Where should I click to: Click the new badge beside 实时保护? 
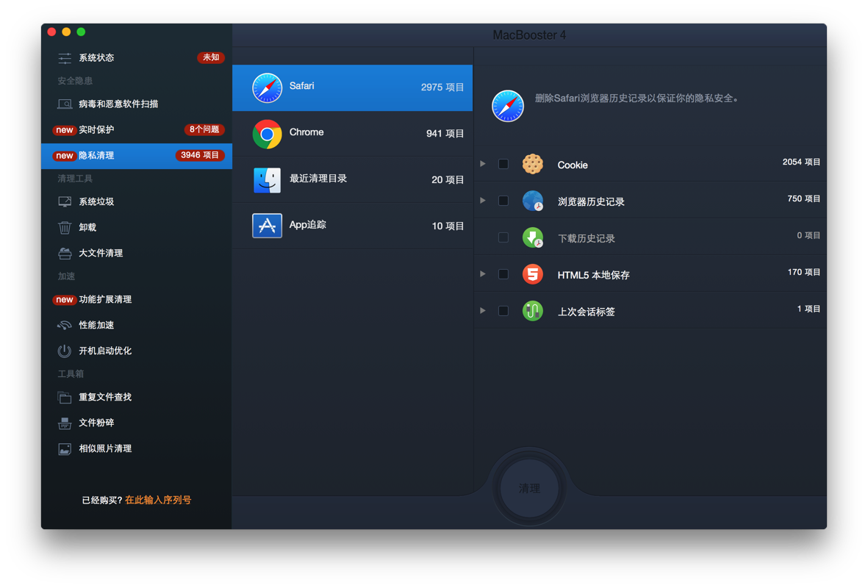[x=64, y=129]
